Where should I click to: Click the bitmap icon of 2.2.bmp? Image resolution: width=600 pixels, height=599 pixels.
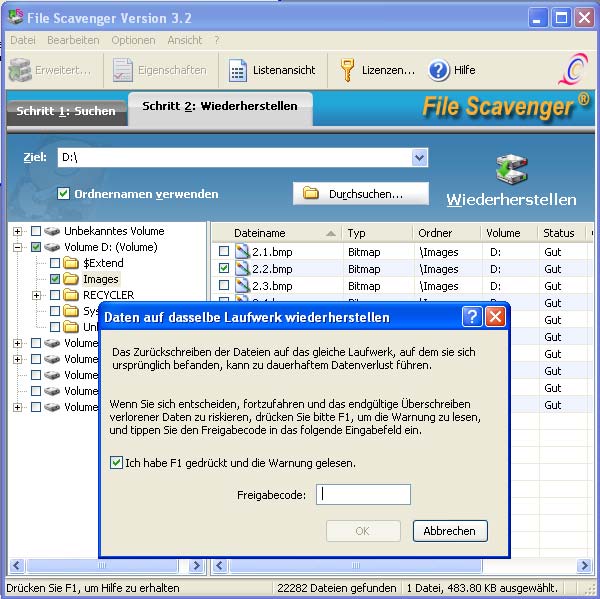242,269
